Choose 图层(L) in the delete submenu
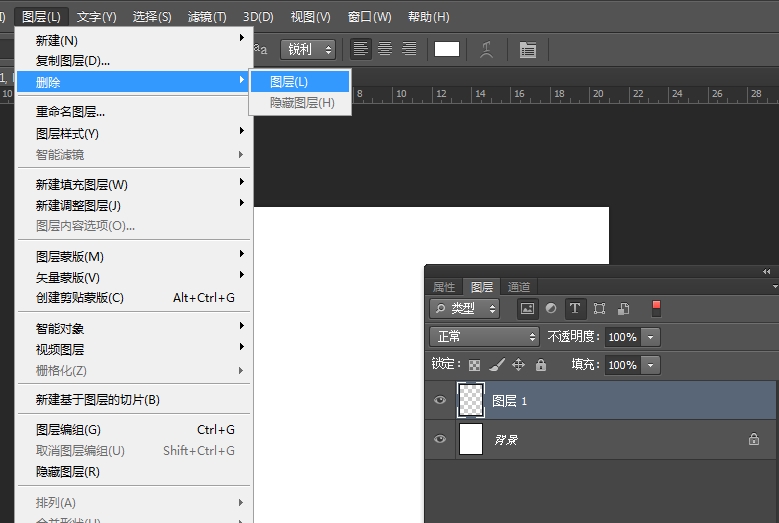Screen dimensions: 779x523 [300, 82]
